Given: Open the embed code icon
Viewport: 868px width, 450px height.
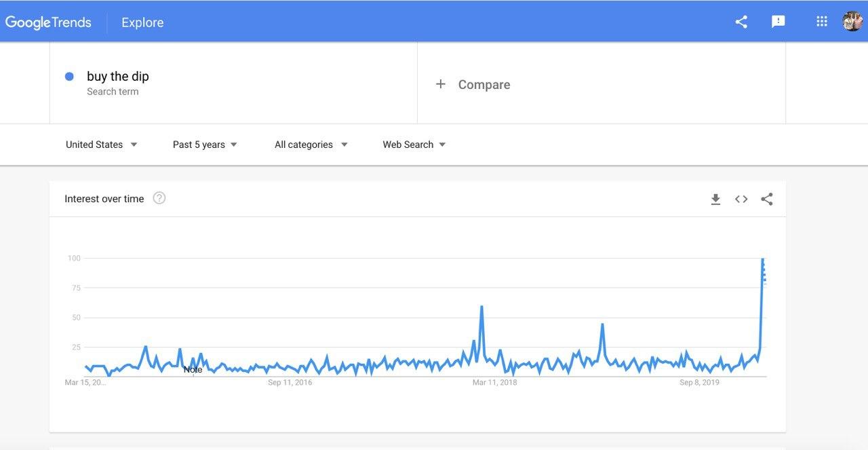Looking at the screenshot, I should (x=741, y=199).
